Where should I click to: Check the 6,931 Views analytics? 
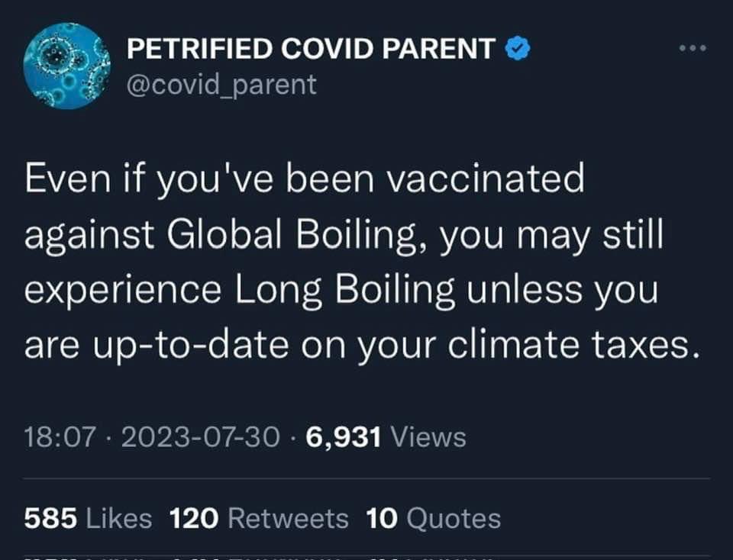pyautogui.click(x=385, y=437)
